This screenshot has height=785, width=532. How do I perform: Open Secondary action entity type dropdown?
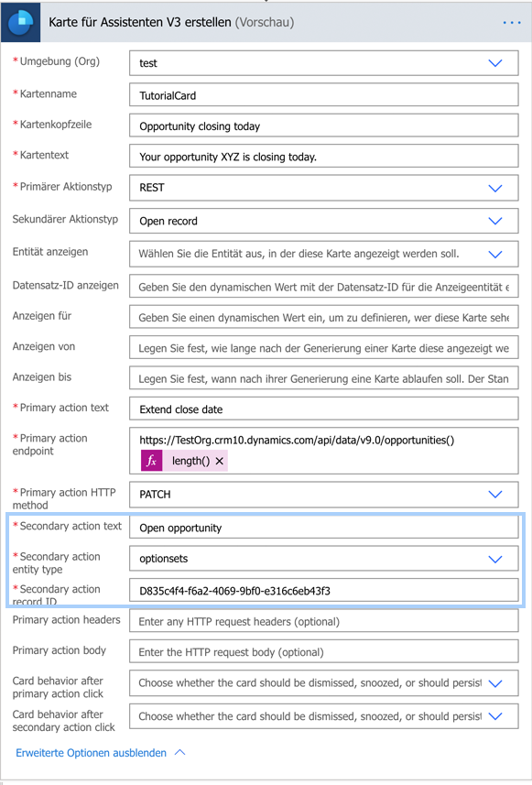click(495, 560)
